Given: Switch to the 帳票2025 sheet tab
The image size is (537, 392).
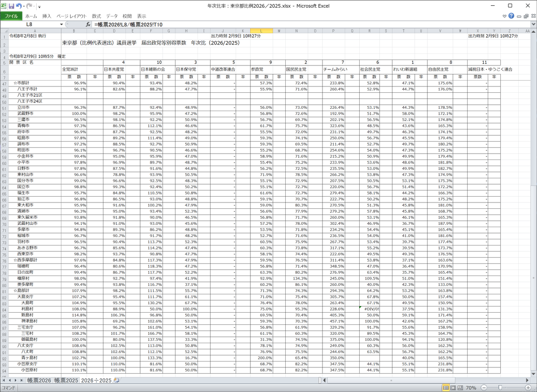Looking at the screenshot, I should point(66,380).
